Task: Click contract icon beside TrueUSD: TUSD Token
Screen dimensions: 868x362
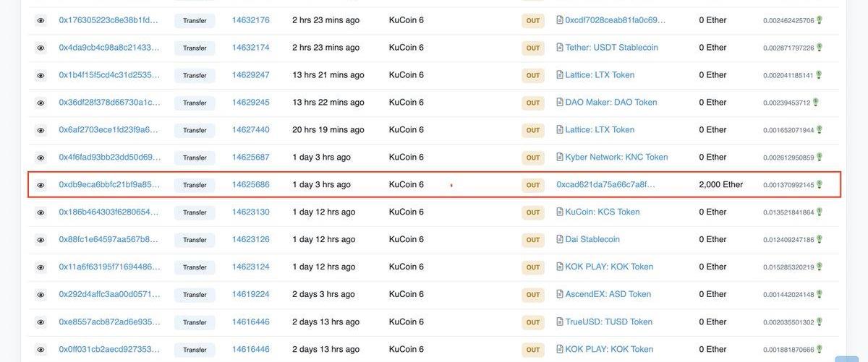Action: pyautogui.click(x=559, y=322)
